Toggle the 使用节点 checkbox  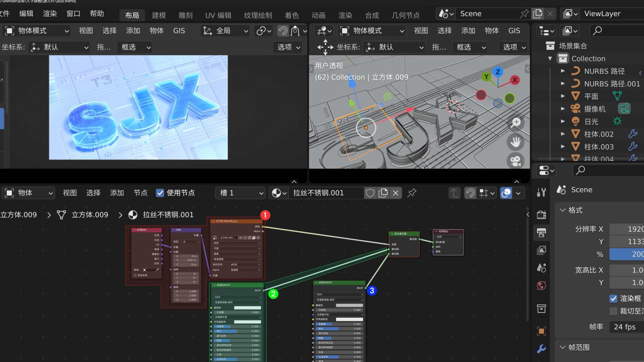pyautogui.click(x=160, y=193)
